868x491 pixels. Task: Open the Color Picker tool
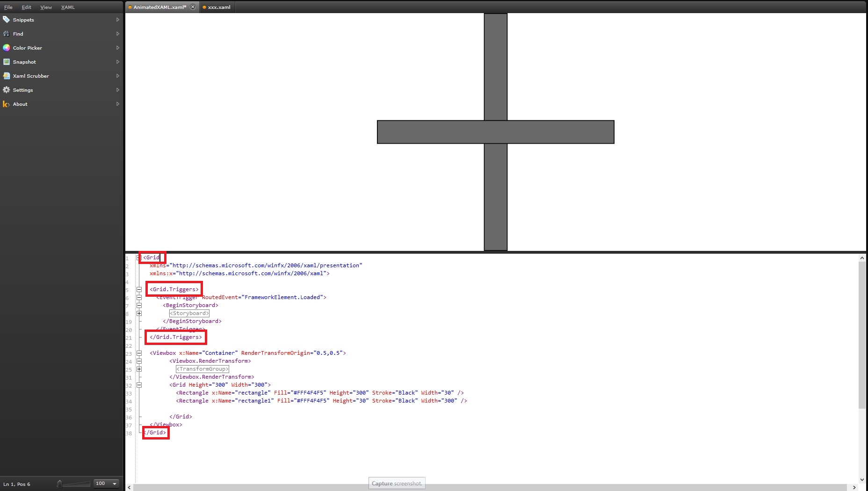click(7, 47)
